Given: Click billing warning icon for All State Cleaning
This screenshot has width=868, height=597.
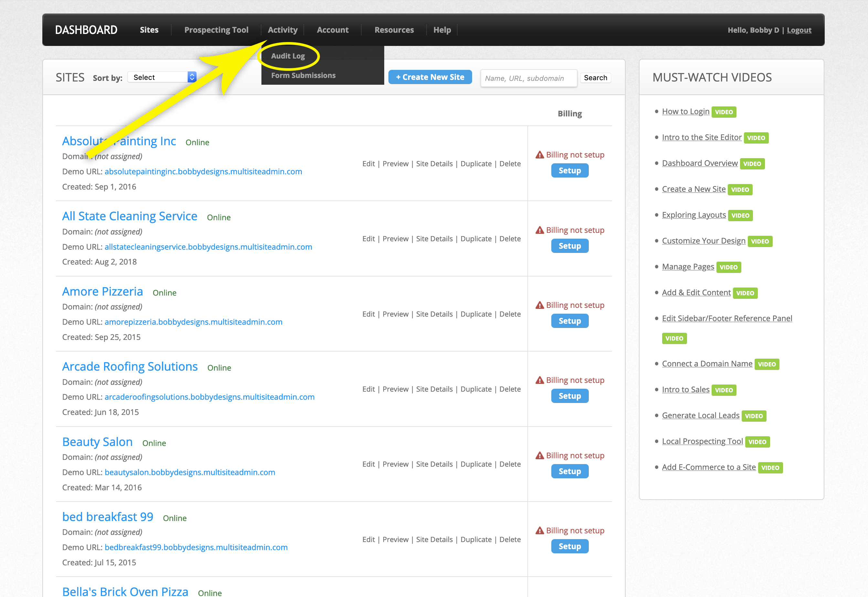Looking at the screenshot, I should point(540,230).
